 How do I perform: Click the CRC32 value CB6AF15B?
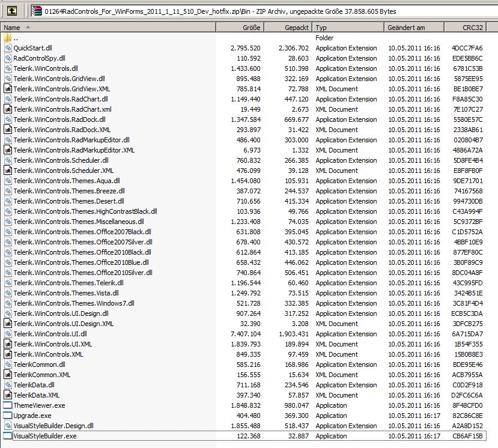tap(467, 436)
